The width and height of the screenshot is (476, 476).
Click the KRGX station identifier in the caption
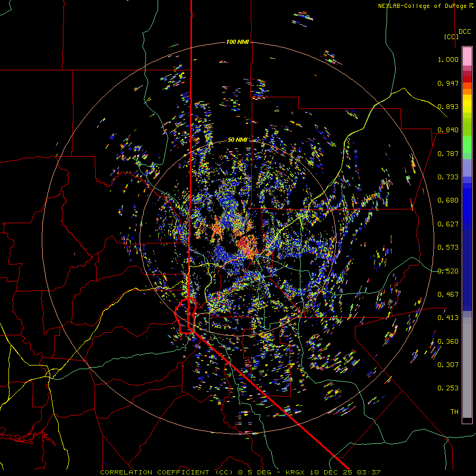295,472
